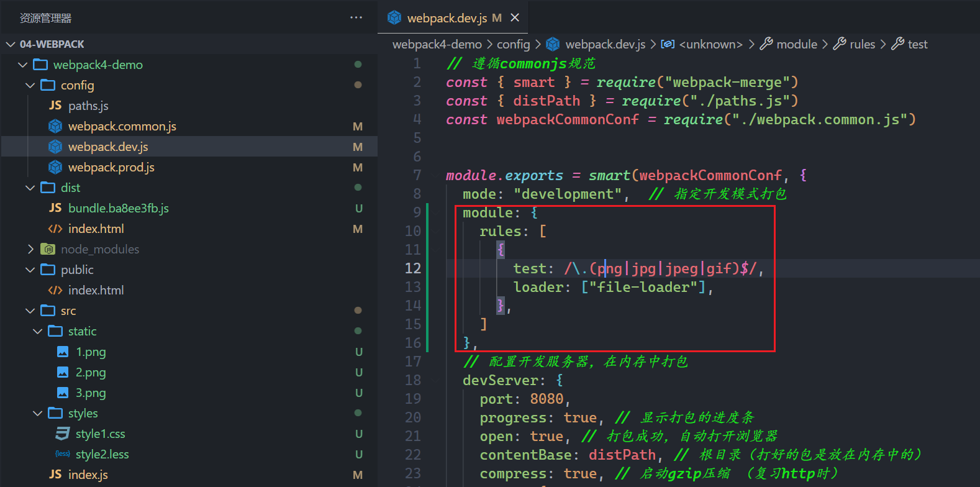Open webpack.prod.js file

(x=111, y=167)
